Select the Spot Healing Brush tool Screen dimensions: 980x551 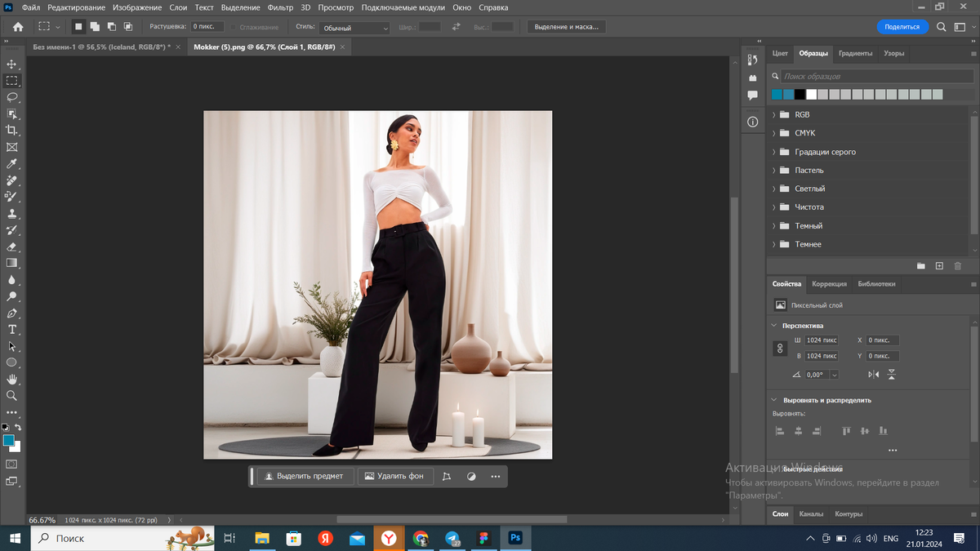pos(11,180)
